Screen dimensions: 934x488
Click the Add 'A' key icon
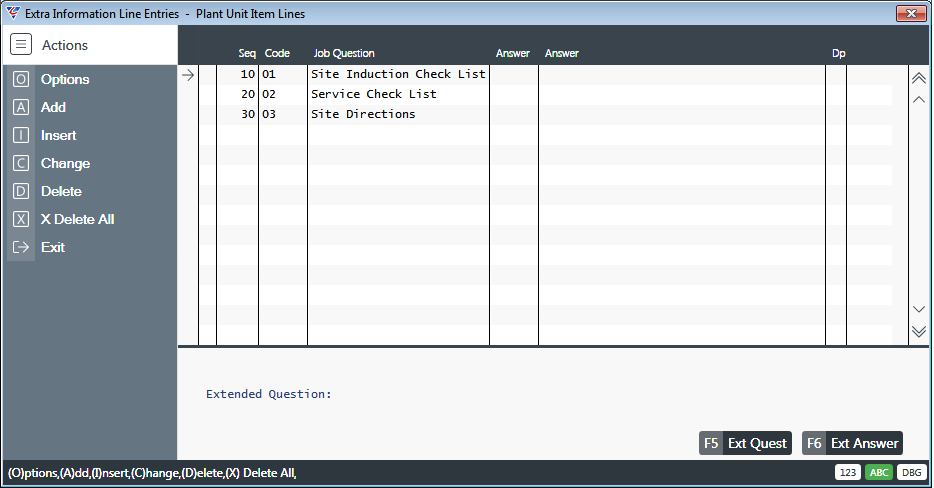click(21, 107)
